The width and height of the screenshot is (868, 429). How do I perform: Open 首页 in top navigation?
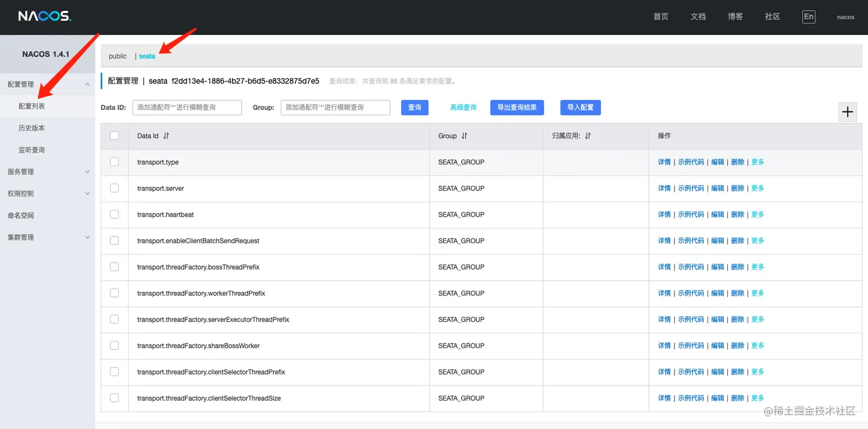tap(661, 17)
